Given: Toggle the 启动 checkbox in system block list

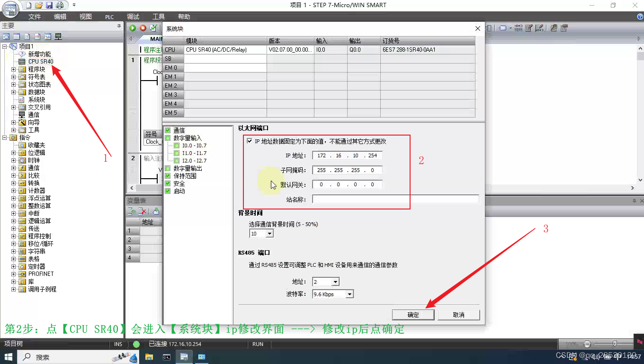Looking at the screenshot, I should pyautogui.click(x=168, y=191).
